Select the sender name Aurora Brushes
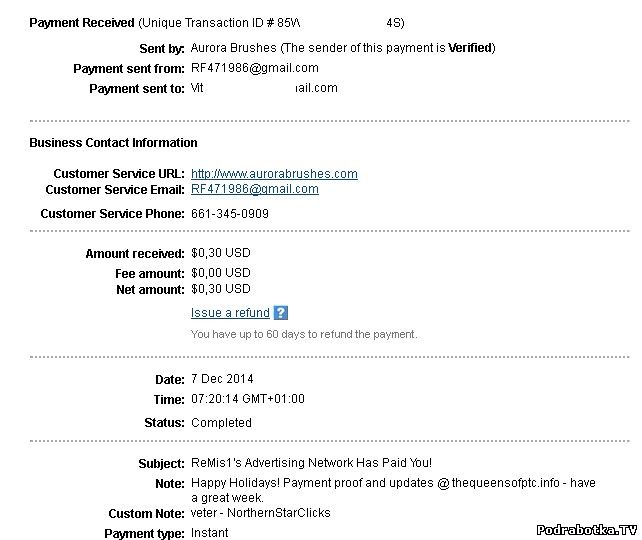Screen dimensions: 642x540 [231, 48]
